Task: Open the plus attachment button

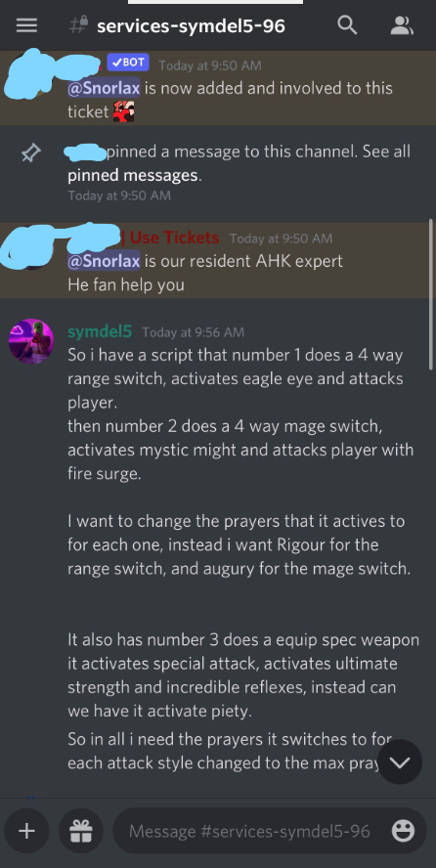Action: click(x=26, y=831)
